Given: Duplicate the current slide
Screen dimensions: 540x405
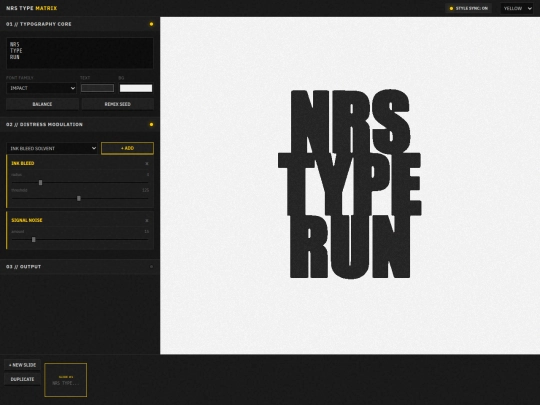Looking at the screenshot, I should pyautogui.click(x=22, y=379).
